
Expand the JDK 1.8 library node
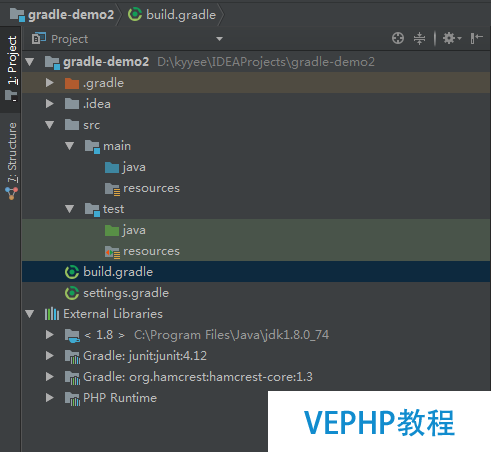[x=50, y=335]
